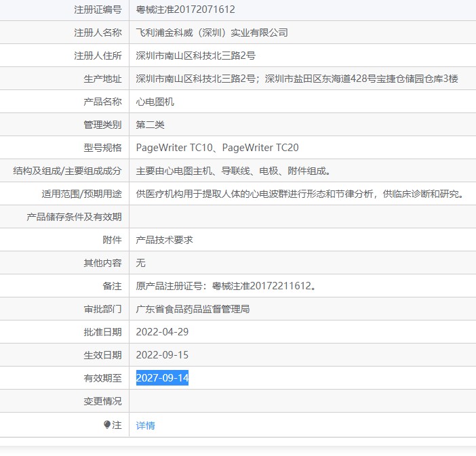476x456 pixels.
Task: Click the 有效期至 label
Action: [x=102, y=378]
